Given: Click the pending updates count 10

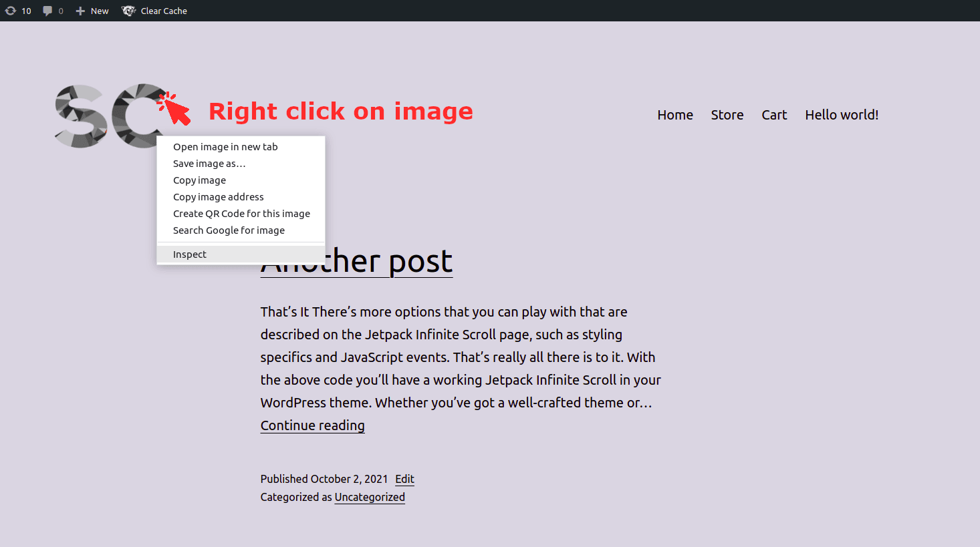Looking at the screenshot, I should tap(26, 11).
